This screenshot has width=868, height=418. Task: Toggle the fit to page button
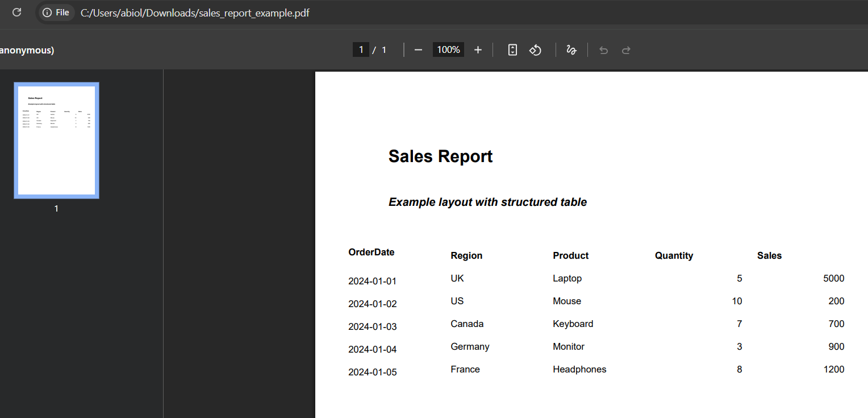pyautogui.click(x=512, y=50)
